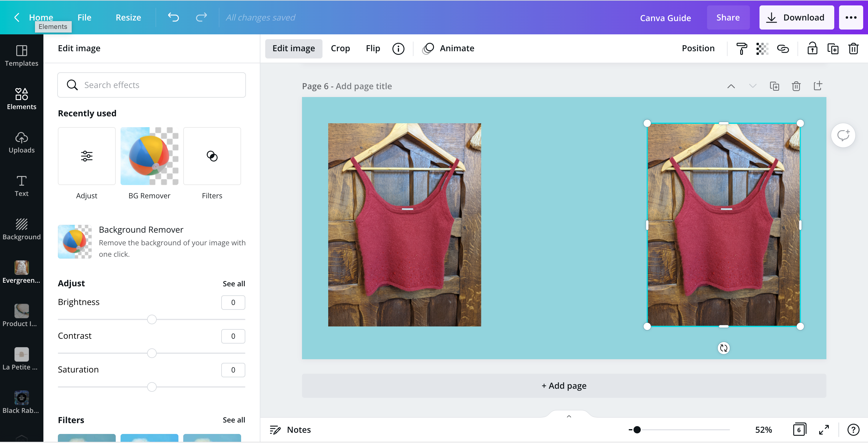Open the File menu
Viewport: 868px width, 443px height.
(84, 17)
